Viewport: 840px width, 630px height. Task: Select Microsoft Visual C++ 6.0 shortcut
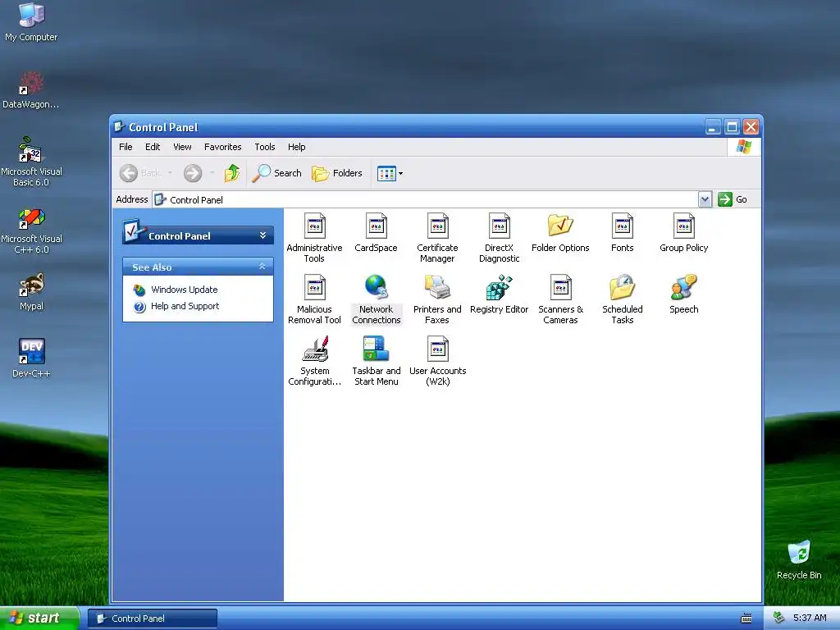(x=31, y=231)
